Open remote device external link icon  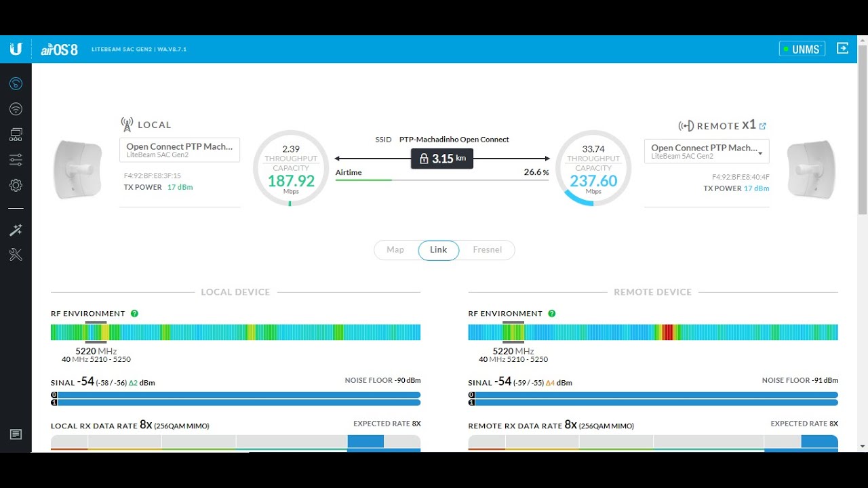763,125
